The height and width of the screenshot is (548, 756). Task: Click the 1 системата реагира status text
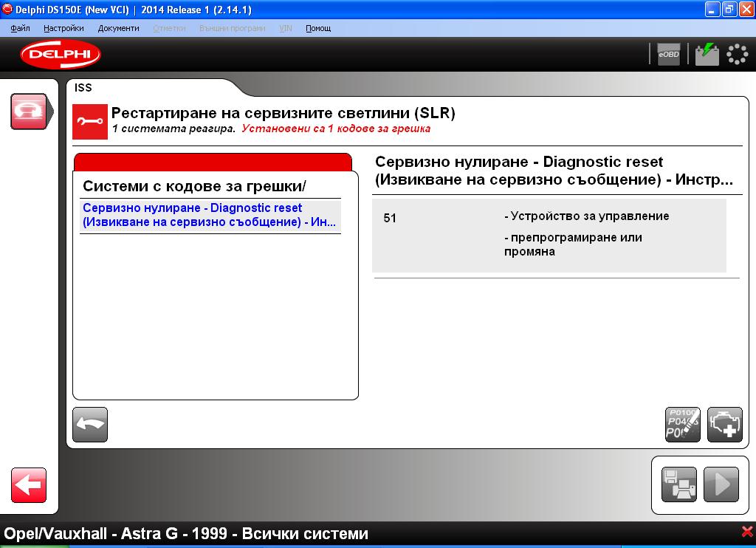point(173,129)
